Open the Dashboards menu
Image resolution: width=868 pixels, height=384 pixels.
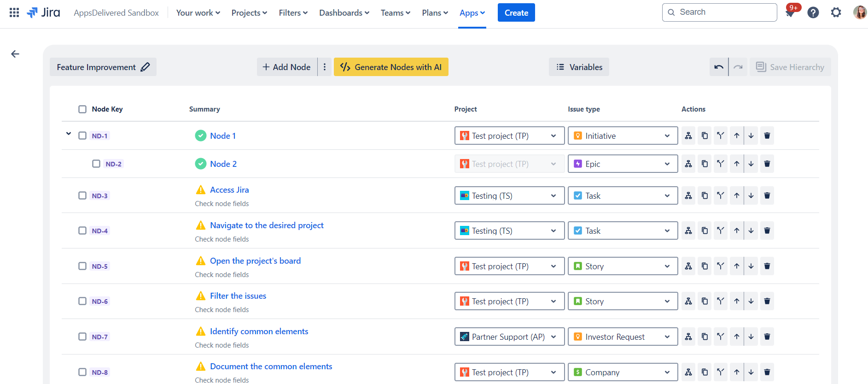point(344,13)
